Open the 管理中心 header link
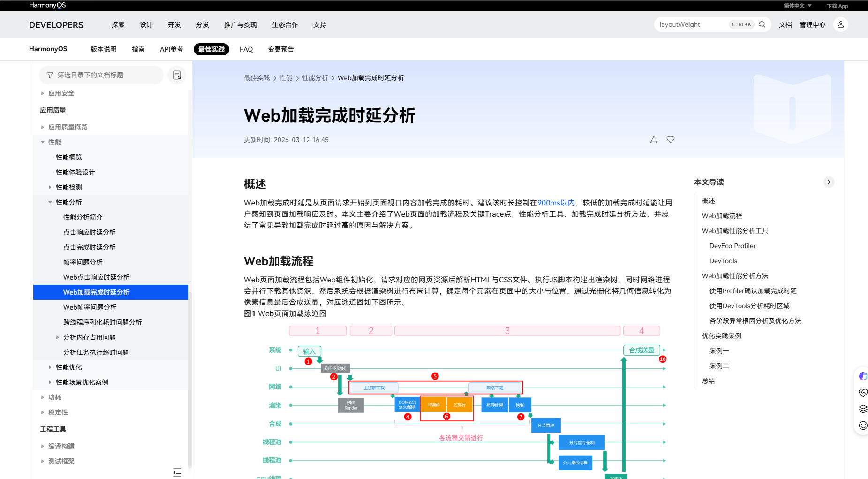 [813, 25]
